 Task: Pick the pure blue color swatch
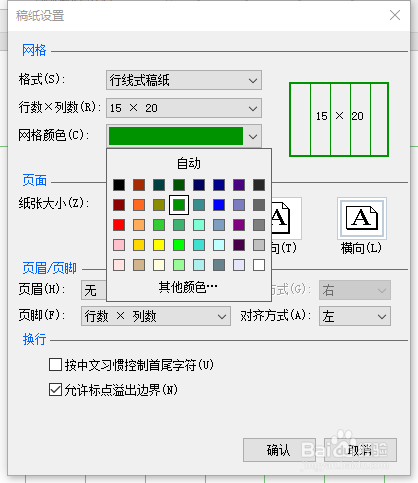(x=219, y=205)
